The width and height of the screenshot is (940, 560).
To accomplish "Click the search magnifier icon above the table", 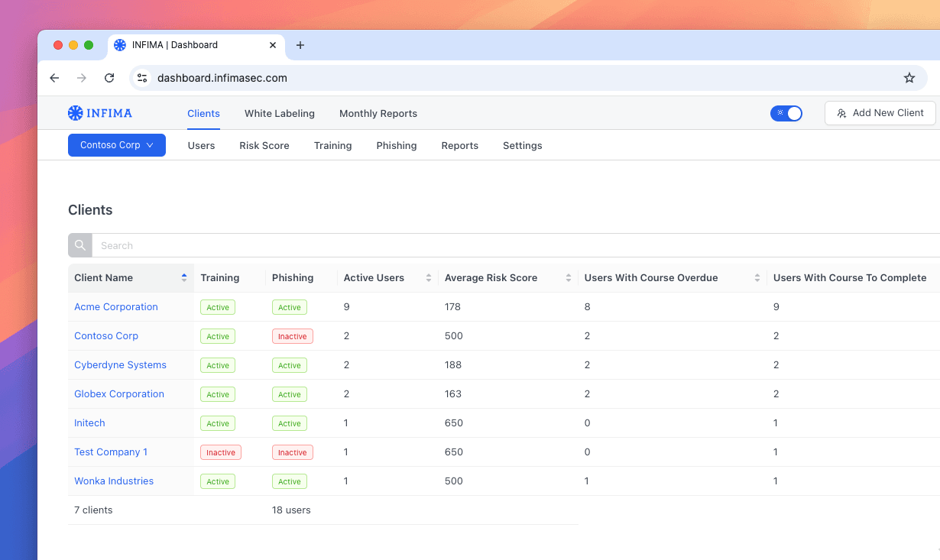I will click(79, 244).
